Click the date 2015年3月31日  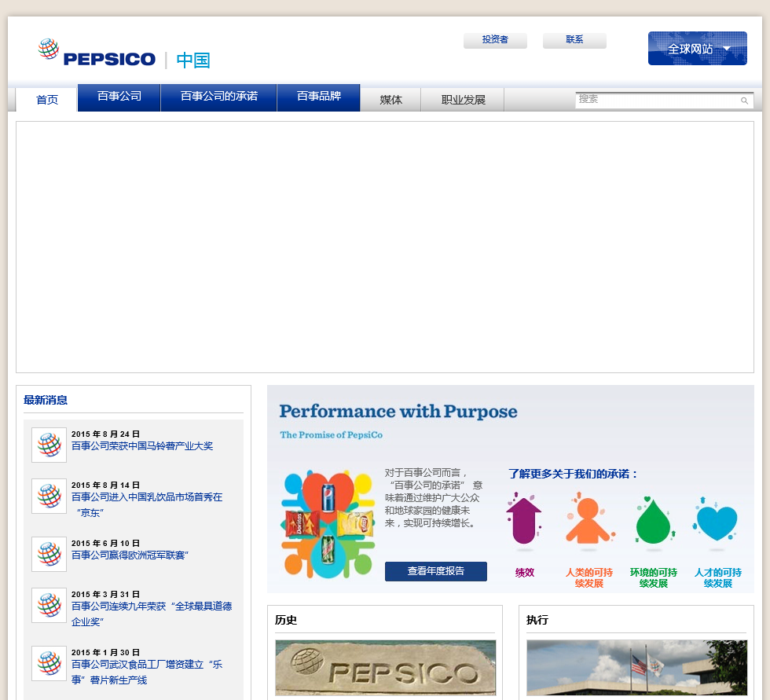click(105, 595)
